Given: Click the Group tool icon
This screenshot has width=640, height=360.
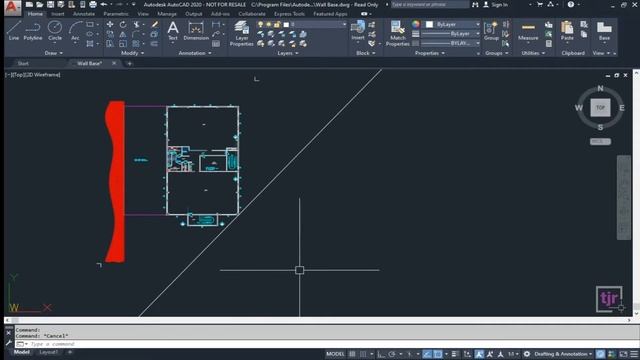Looking at the screenshot, I should [491, 31].
